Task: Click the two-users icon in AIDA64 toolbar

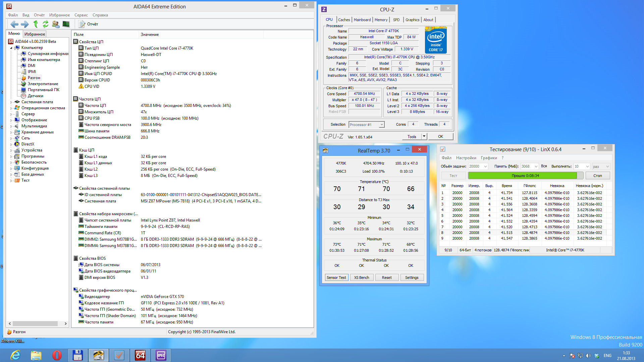Action: pos(56,24)
